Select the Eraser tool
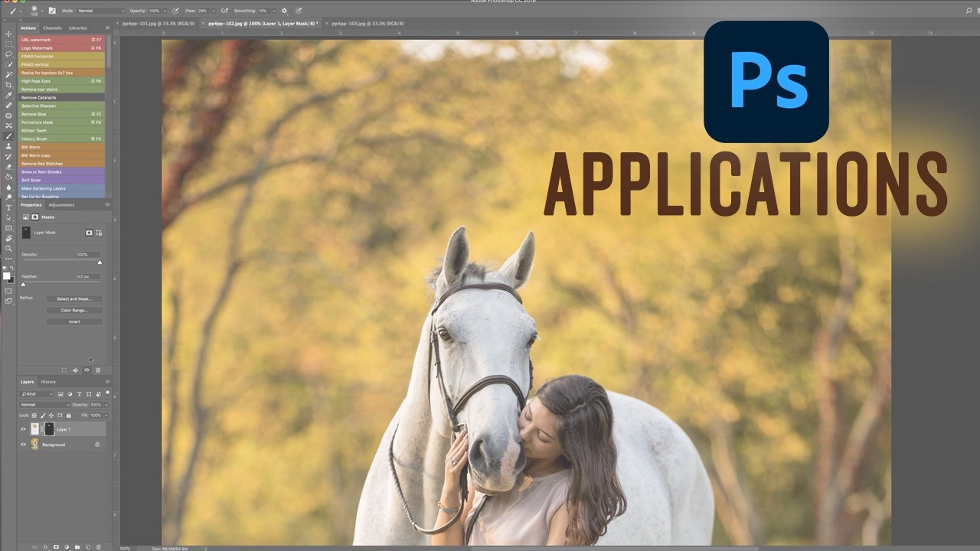Viewport: 980px width, 551px height. point(8,167)
